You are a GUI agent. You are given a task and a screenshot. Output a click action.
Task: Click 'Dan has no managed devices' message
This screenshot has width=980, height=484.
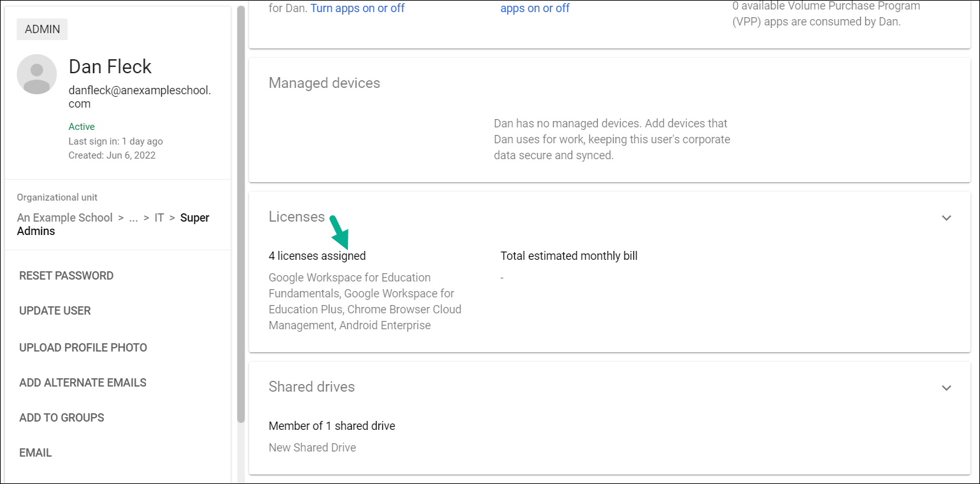(612, 139)
